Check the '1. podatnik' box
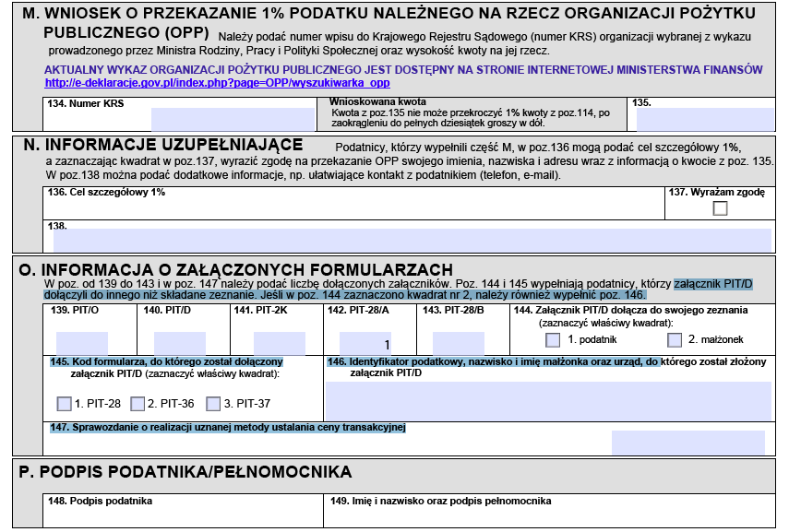The height and width of the screenshot is (532, 789). coord(553,340)
